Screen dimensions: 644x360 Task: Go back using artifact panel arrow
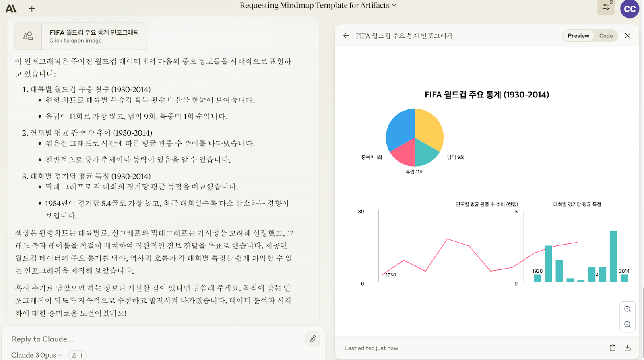(346, 36)
